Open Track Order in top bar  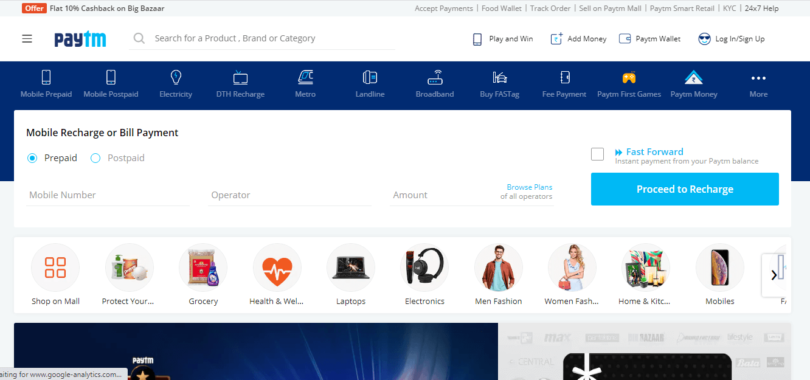pyautogui.click(x=550, y=8)
